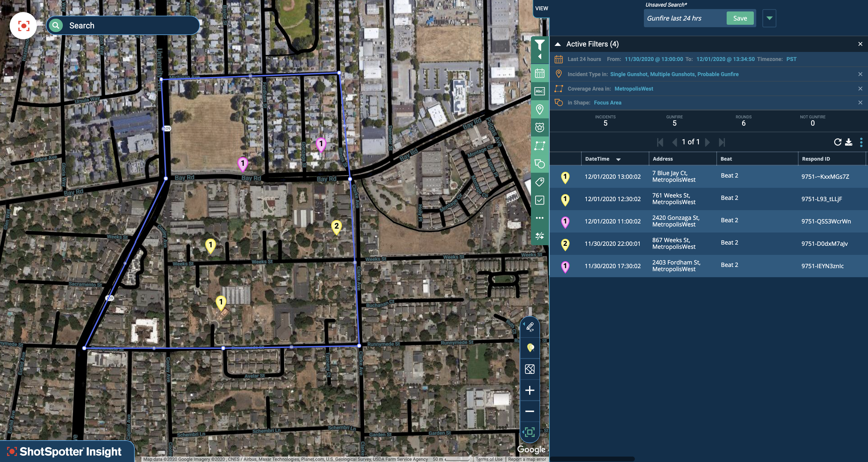The width and height of the screenshot is (868, 462).
Task: Click the download results icon
Action: click(x=848, y=142)
